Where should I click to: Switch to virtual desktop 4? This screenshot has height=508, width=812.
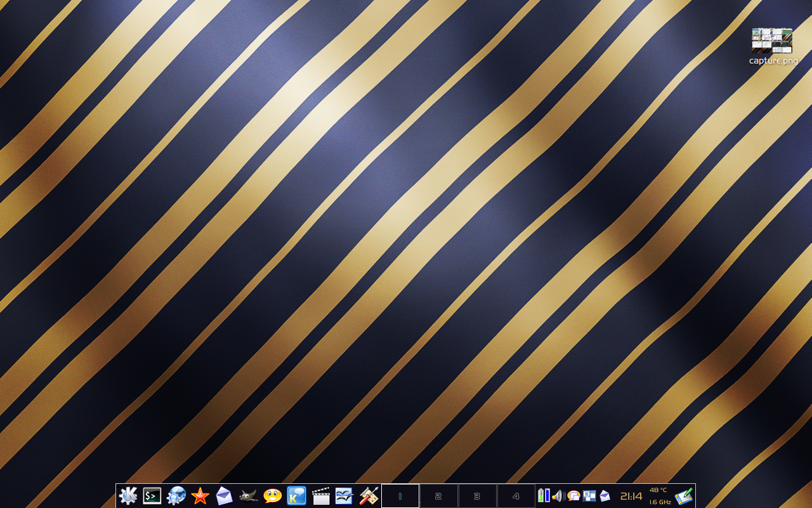pyautogui.click(x=516, y=496)
